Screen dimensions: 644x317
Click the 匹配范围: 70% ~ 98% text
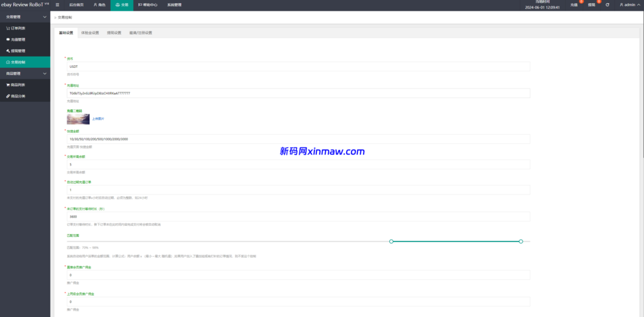coord(82,248)
